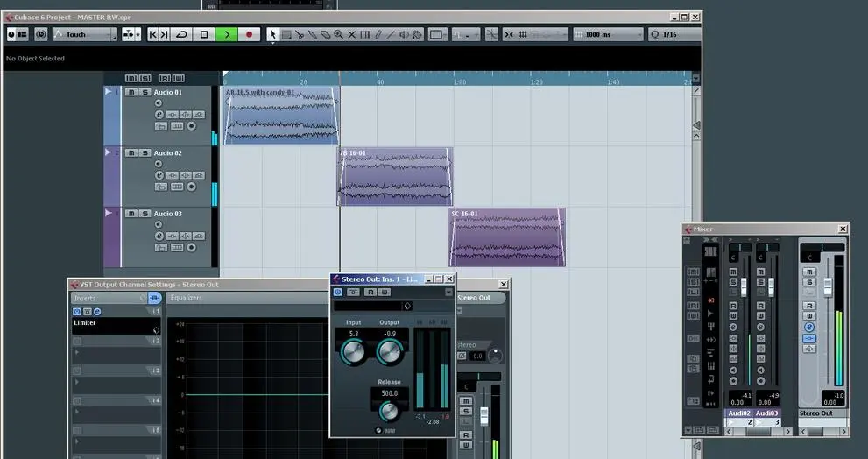This screenshot has width=868, height=459.
Task: Expand the empty insert slot i4
Action: coord(77,412)
